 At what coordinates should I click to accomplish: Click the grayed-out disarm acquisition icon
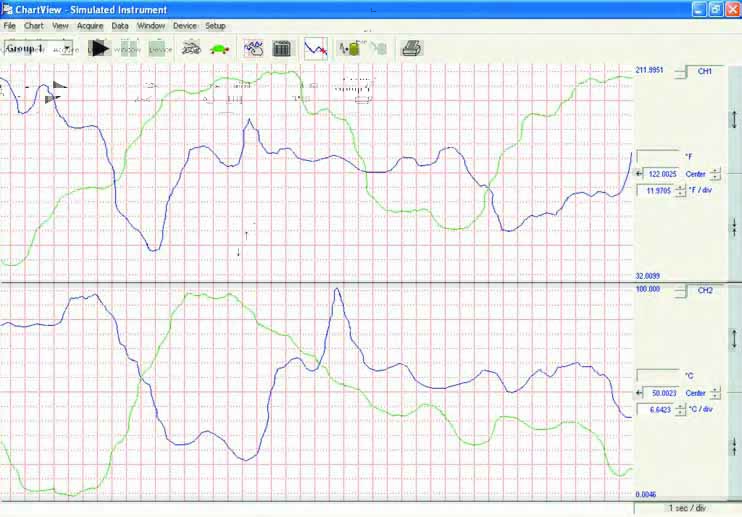point(379,48)
